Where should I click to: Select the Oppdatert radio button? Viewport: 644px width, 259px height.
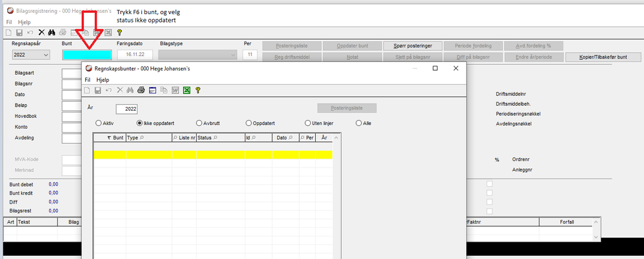(248, 122)
